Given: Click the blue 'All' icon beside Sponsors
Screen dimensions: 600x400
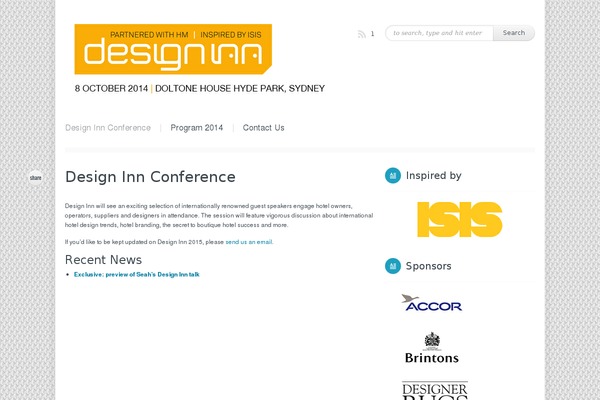Looking at the screenshot, I should click(393, 266).
